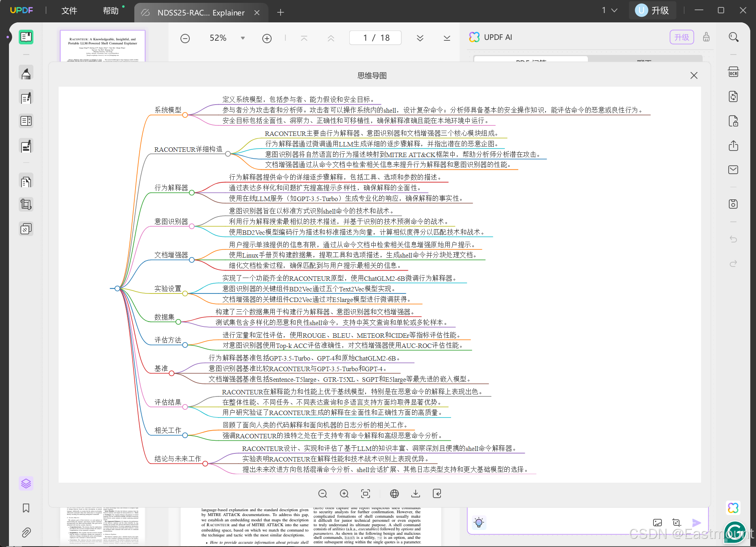This screenshot has height=547, width=756.
Task: Open the window count dropdown
Action: pyautogui.click(x=609, y=11)
